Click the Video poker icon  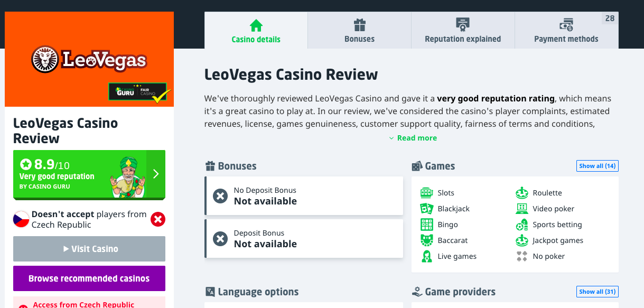pos(522,209)
